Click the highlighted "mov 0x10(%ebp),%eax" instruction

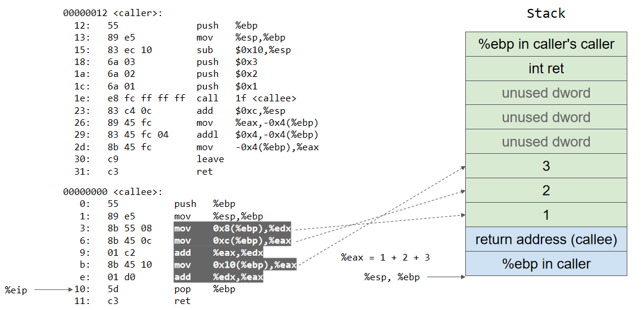[x=235, y=265]
